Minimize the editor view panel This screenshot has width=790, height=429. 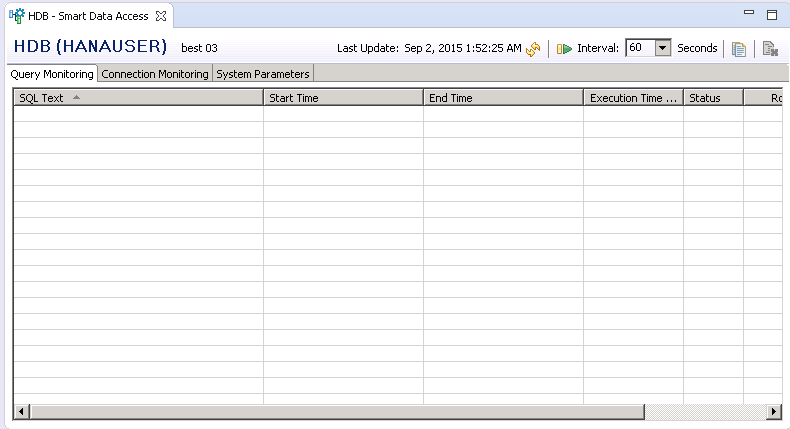749,15
